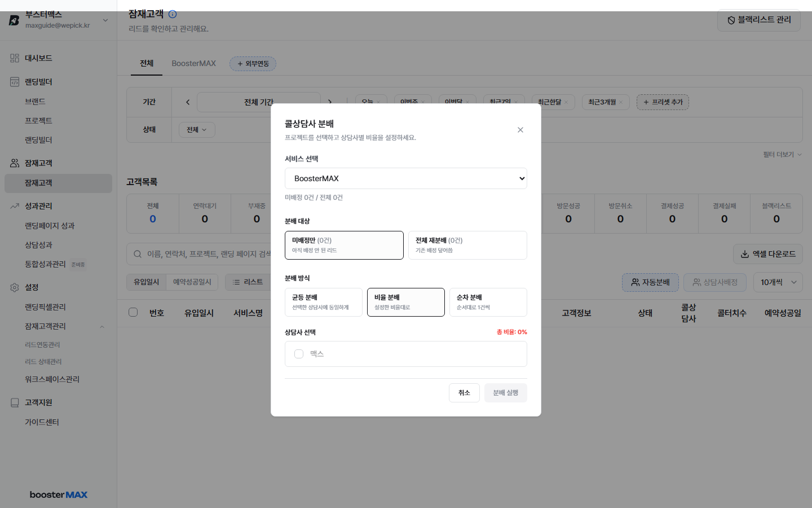Open 가이드센터 menu item

pos(42,422)
